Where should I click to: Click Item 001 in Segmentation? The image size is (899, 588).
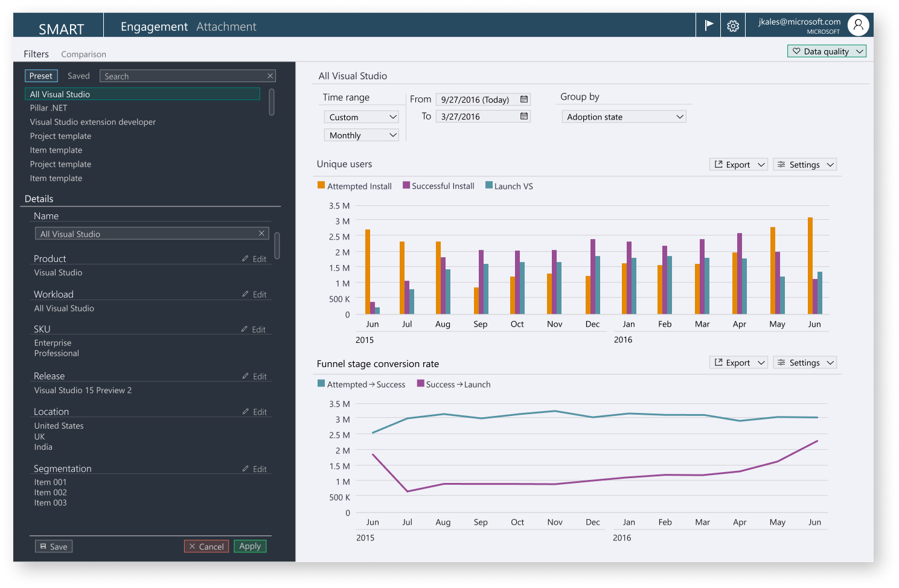51,482
